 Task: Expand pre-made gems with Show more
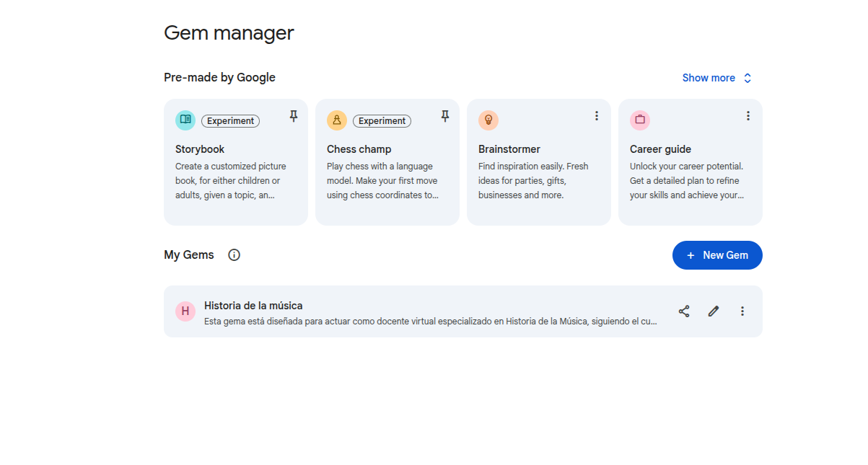[716, 78]
